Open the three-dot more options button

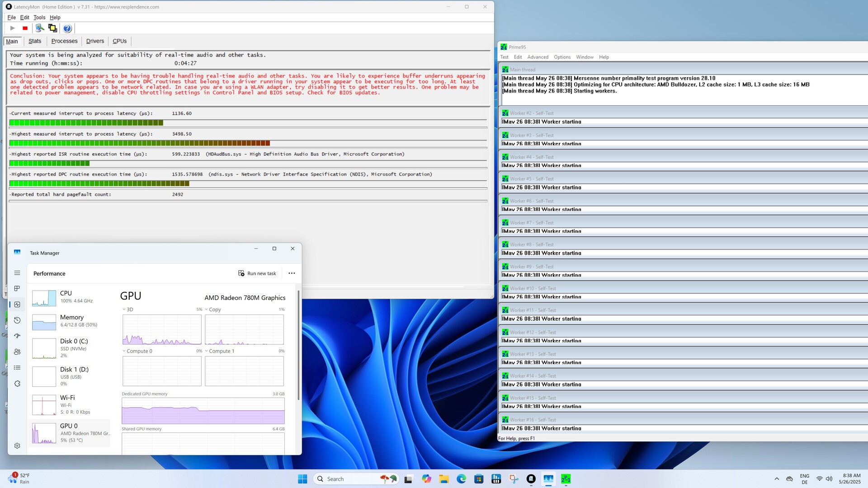[x=292, y=273]
